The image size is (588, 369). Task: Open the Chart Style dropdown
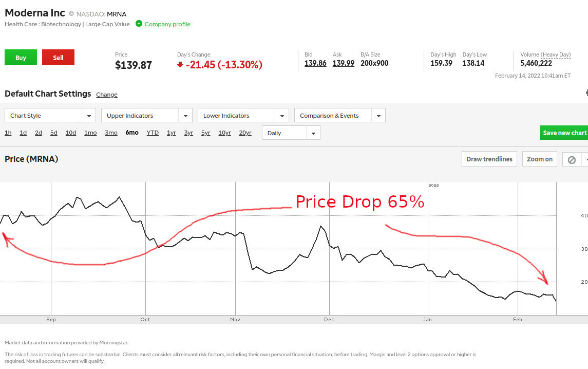50,115
